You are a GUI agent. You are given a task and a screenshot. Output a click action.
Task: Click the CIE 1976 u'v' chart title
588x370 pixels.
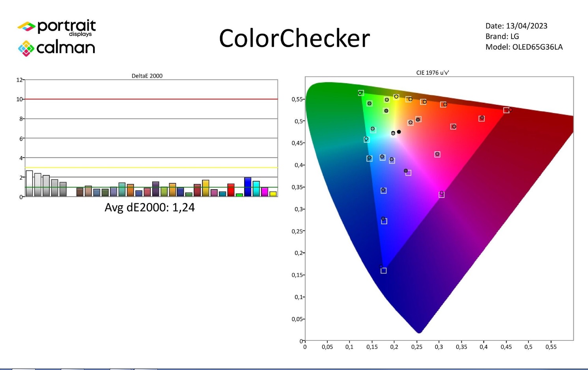(433, 73)
